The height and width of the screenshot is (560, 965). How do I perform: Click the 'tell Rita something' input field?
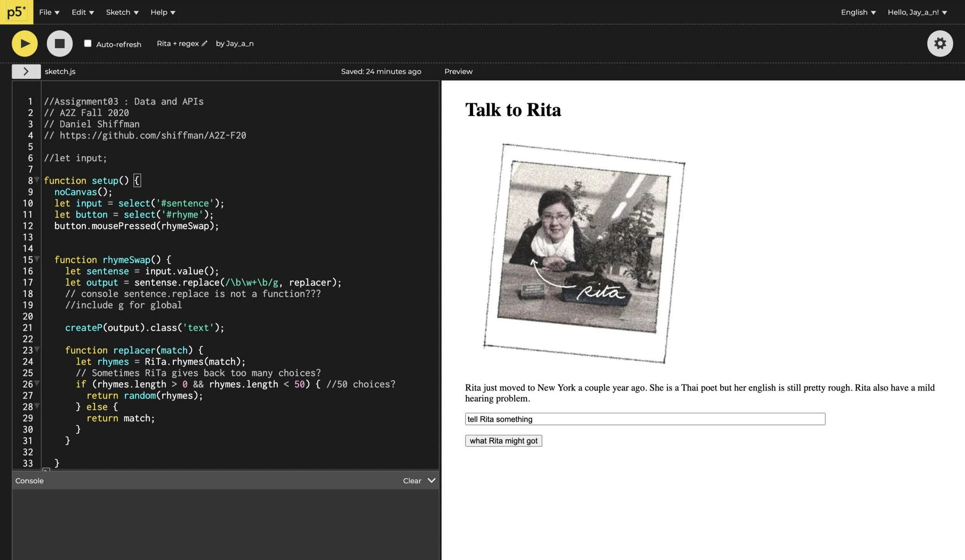645,419
